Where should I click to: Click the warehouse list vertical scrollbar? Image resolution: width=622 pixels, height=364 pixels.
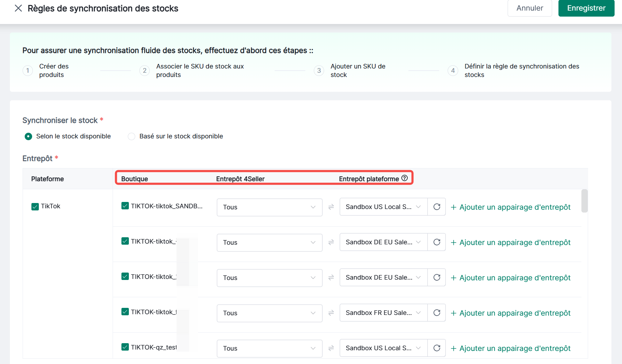tap(584, 201)
